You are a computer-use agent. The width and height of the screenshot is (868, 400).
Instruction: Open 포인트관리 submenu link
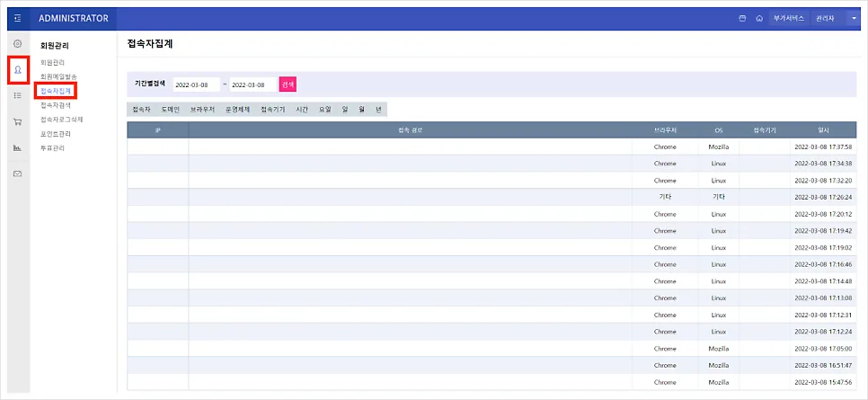56,134
